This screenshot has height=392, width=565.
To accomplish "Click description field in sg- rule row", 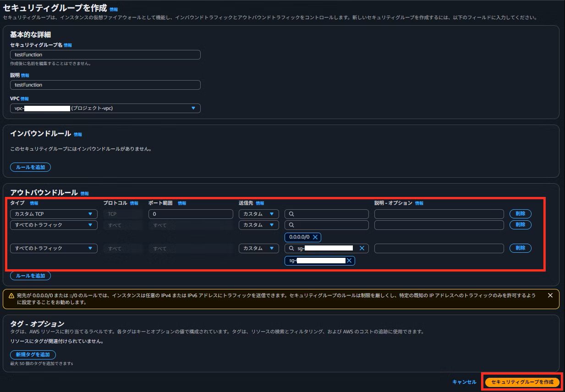I will coord(439,248).
